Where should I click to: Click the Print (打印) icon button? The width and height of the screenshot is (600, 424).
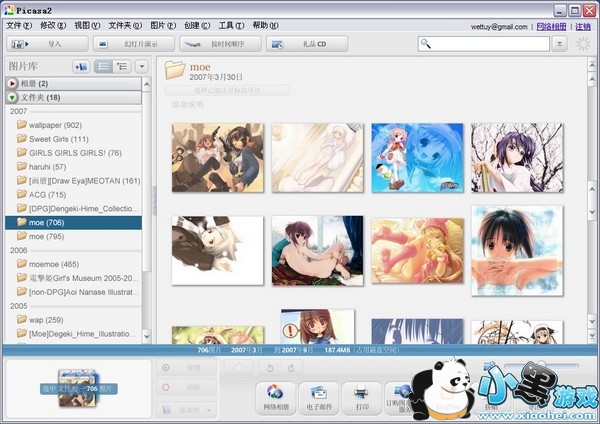coord(362,392)
